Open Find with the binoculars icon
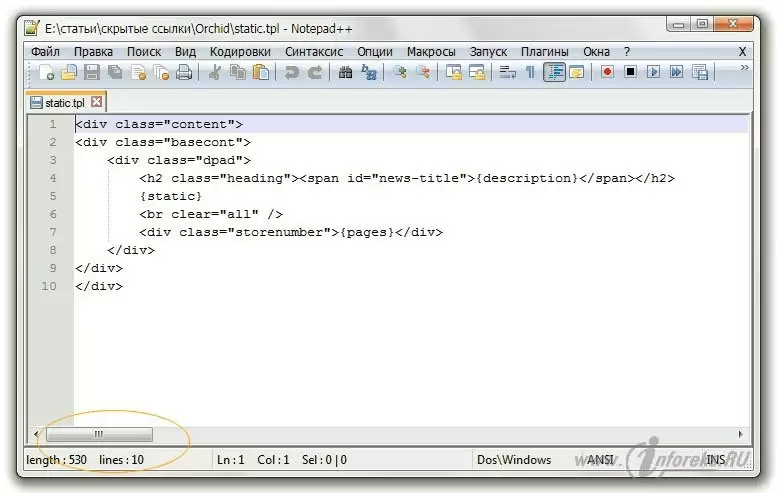Viewport: 778px width, 493px height. click(345, 72)
